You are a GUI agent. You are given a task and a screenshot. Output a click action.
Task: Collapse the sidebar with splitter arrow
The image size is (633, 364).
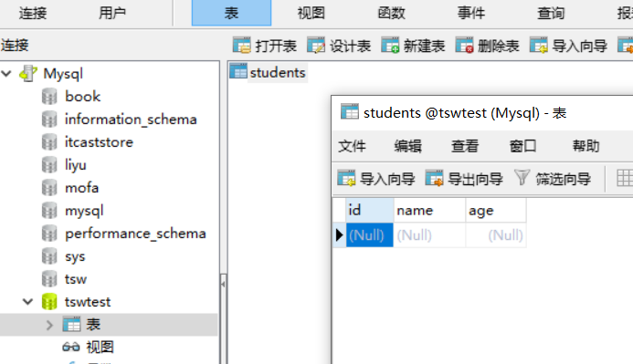point(223,285)
